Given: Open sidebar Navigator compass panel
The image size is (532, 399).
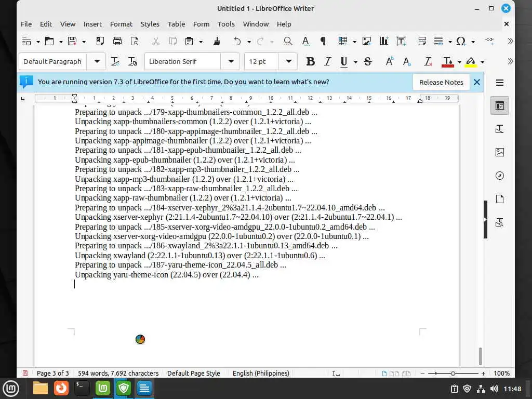Looking at the screenshot, I should click(x=499, y=176).
